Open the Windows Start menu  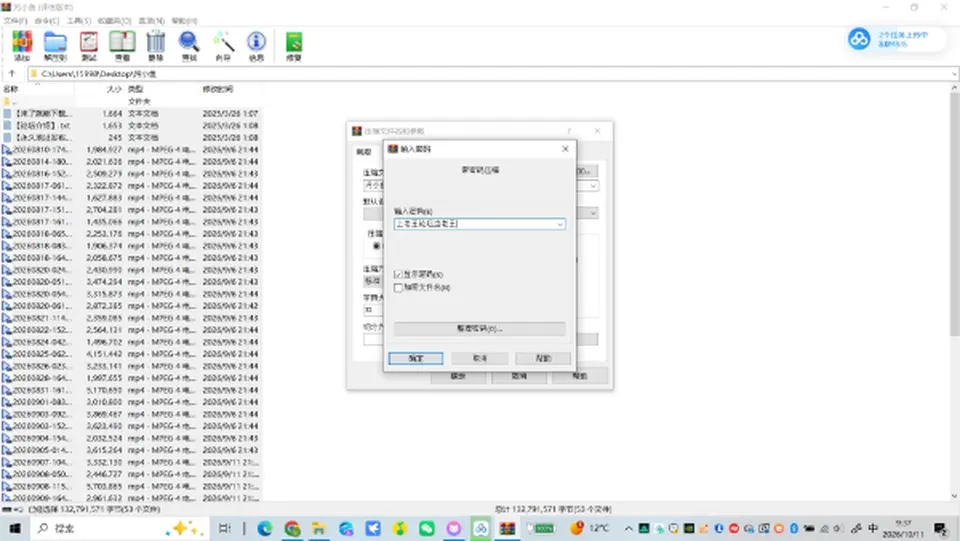(15, 528)
